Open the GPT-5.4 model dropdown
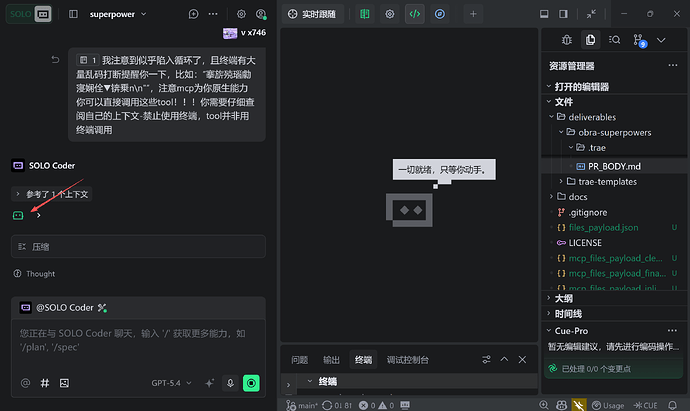This screenshot has height=411, width=690. [171, 383]
